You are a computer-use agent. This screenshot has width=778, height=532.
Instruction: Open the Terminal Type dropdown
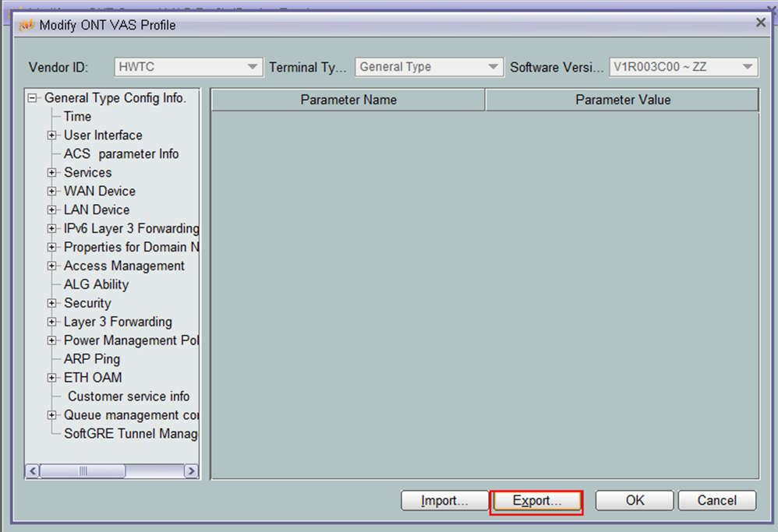click(x=493, y=67)
